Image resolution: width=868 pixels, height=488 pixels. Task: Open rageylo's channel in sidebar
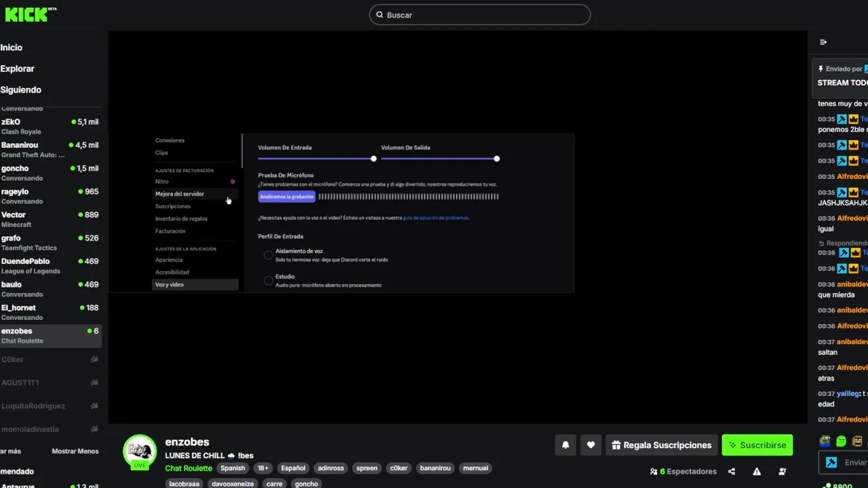click(50, 196)
